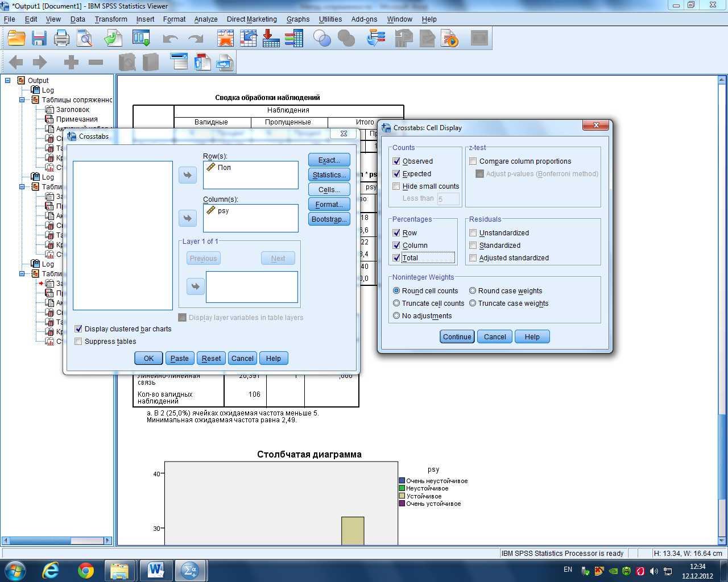Click the Go to Data star icon
This screenshot has height=582, width=728.
point(226,39)
